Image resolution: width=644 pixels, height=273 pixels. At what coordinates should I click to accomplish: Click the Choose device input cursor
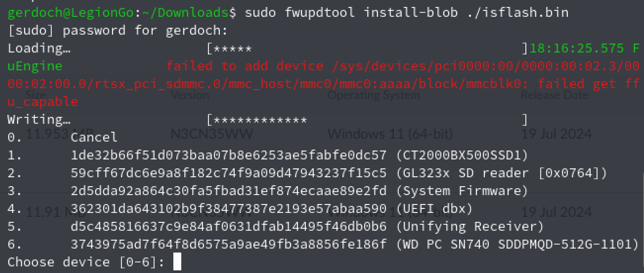(x=177, y=262)
